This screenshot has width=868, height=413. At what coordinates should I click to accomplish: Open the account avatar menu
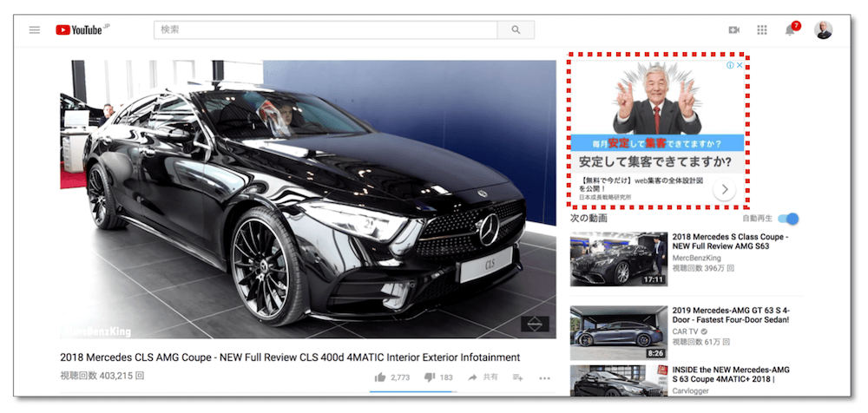click(823, 29)
